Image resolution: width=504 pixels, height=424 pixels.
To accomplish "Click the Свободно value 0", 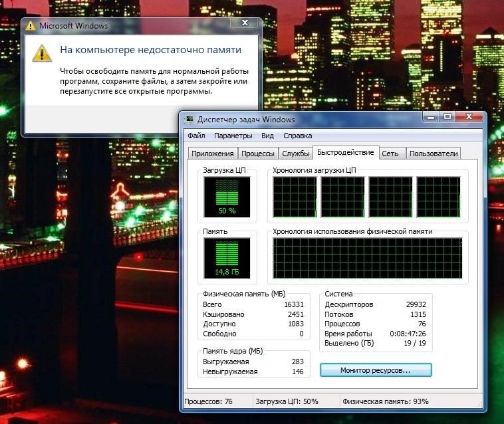I will click(x=301, y=334).
